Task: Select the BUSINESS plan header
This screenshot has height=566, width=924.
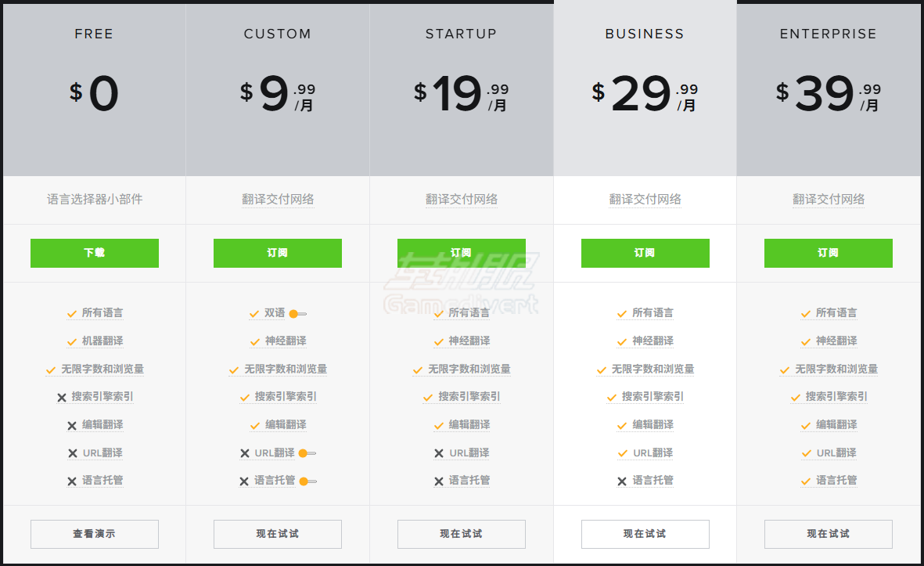Action: click(645, 34)
